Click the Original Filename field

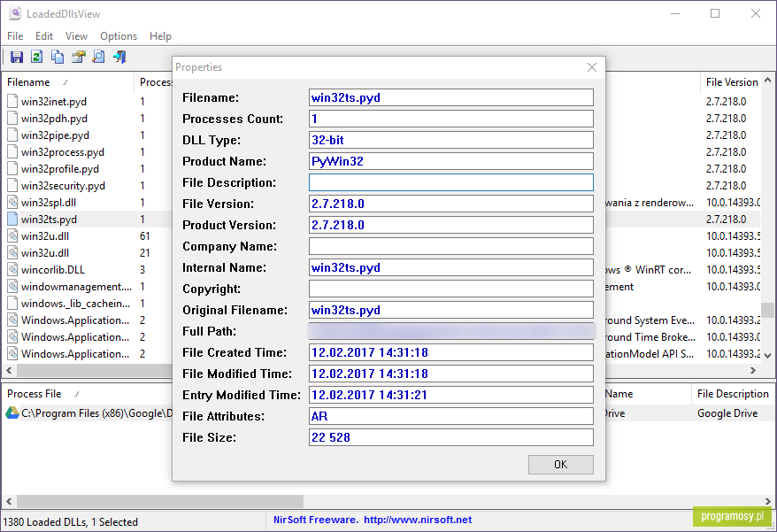point(451,310)
